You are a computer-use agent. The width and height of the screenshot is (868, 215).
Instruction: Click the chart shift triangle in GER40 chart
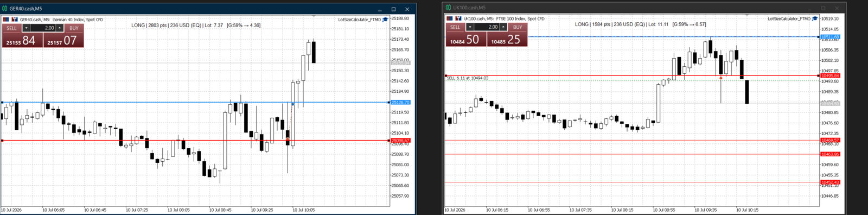tap(314, 16)
